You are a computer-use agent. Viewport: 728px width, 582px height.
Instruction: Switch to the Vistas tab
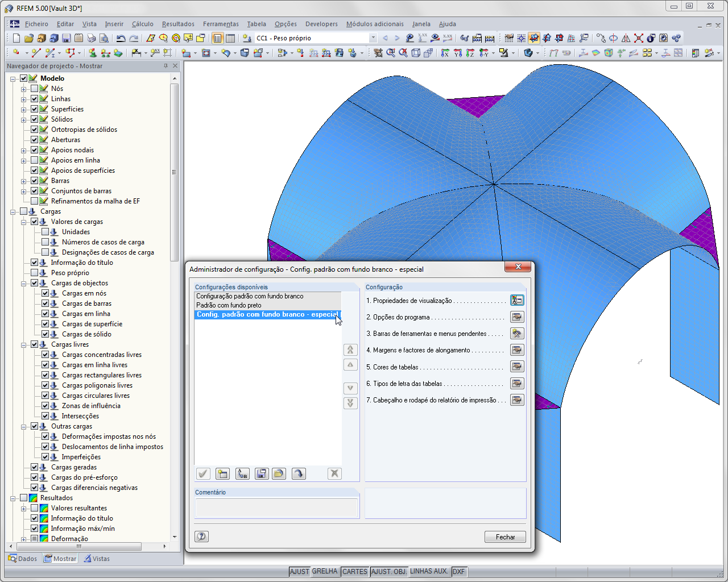click(97, 559)
